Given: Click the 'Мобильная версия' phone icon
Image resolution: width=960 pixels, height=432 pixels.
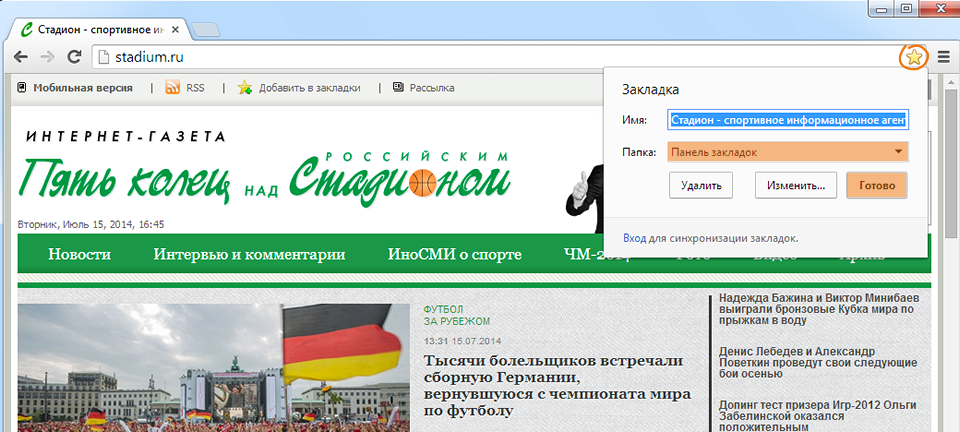Looking at the screenshot, I should 22,88.
